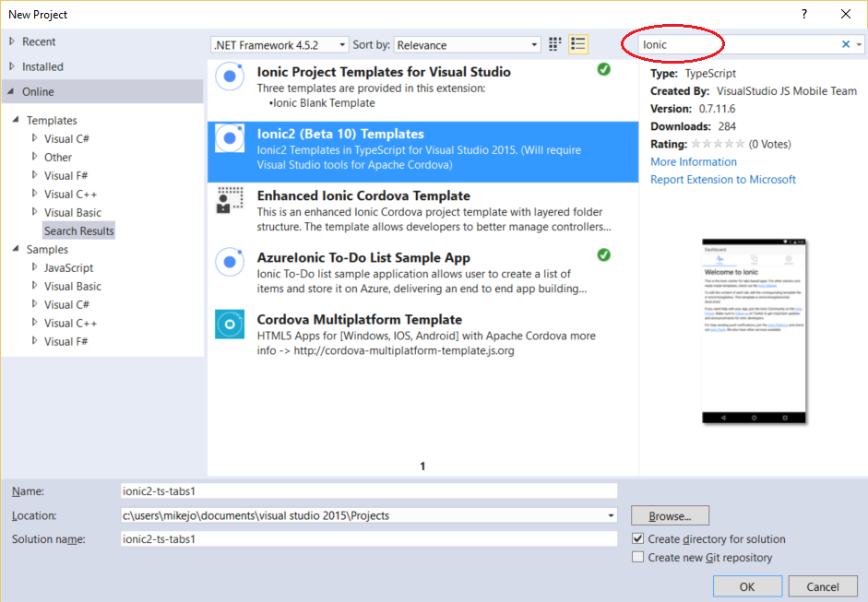Select the Online category
868x602 pixels.
point(102,91)
